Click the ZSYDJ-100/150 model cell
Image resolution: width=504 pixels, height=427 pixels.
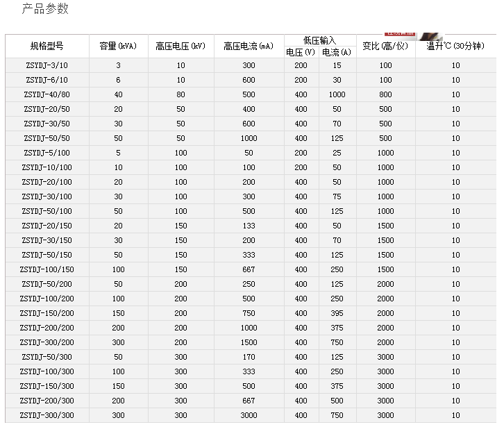(x=47, y=269)
